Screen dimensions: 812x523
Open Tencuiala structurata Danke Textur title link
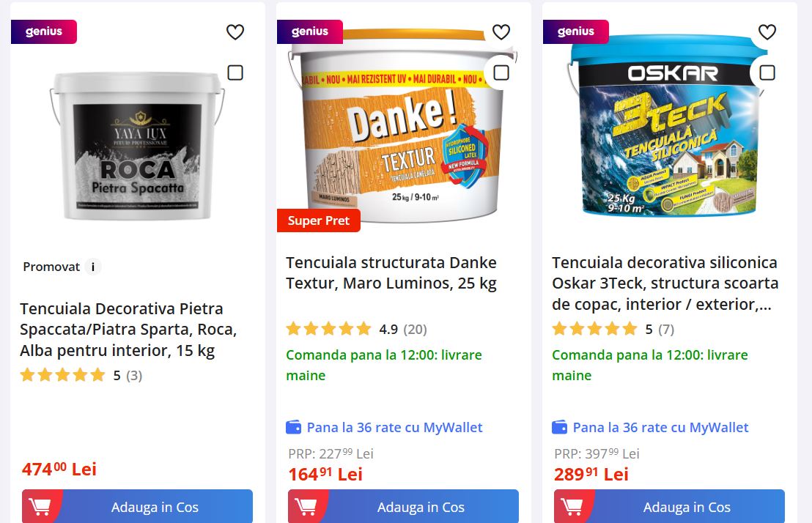(x=391, y=273)
